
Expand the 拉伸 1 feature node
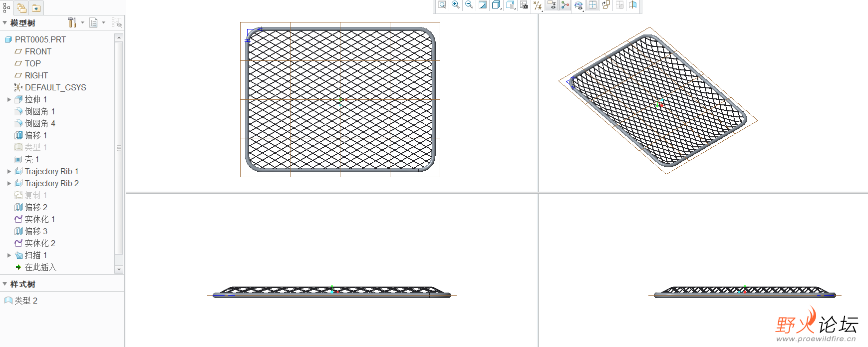[9, 99]
